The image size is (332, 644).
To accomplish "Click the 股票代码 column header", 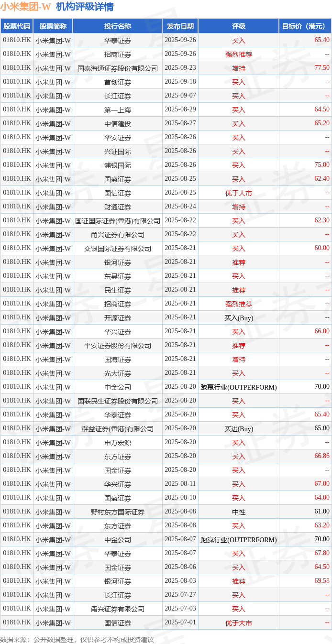I will tap(17, 26).
